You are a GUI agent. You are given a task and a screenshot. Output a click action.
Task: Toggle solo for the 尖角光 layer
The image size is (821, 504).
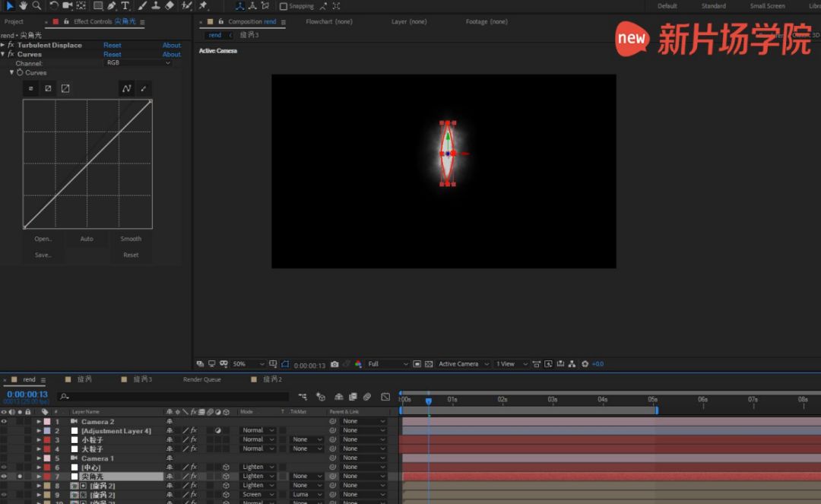(x=20, y=477)
